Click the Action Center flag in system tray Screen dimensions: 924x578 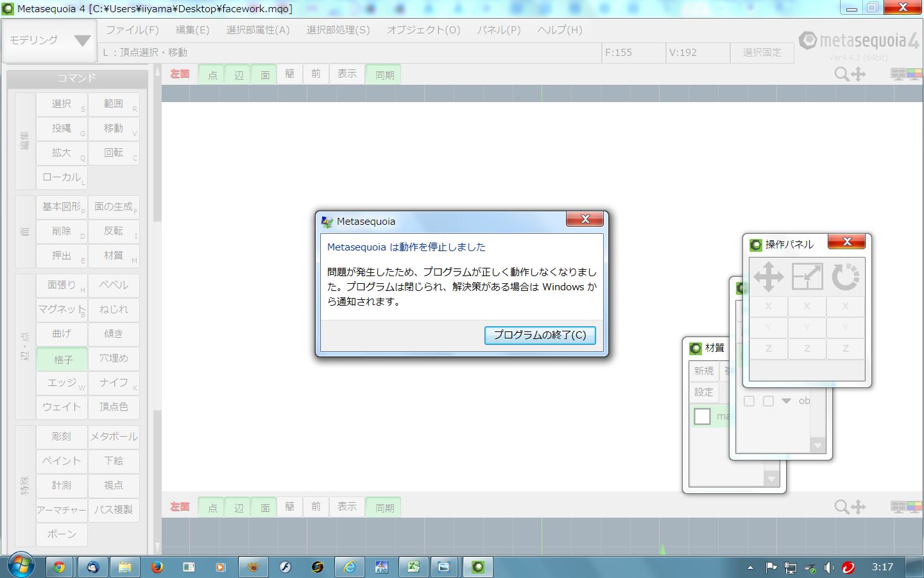point(771,568)
